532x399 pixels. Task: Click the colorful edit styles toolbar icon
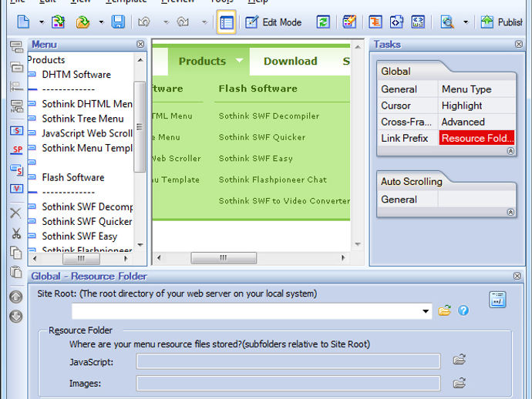point(349,22)
